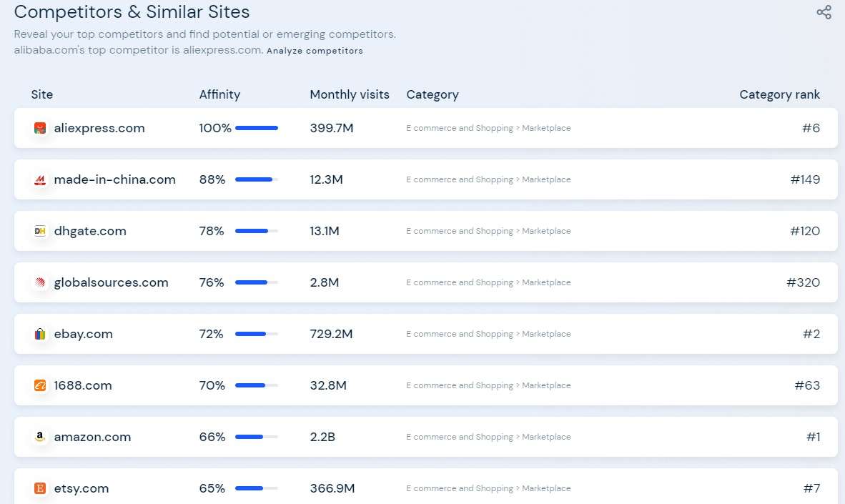Sort by the Monthly visits column header
845x504 pixels.
pos(350,94)
